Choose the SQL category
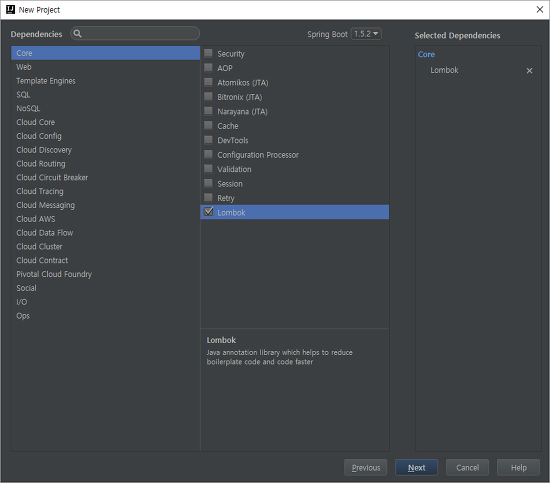550x483 pixels. point(106,94)
